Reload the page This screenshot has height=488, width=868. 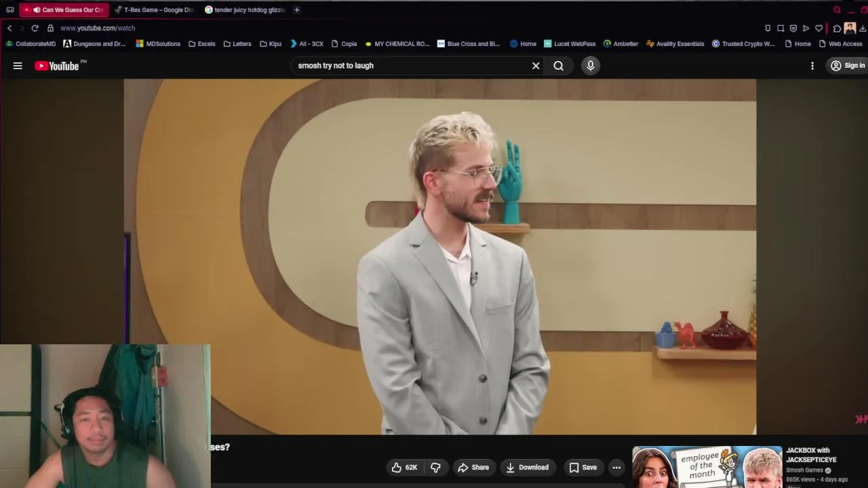[x=35, y=28]
